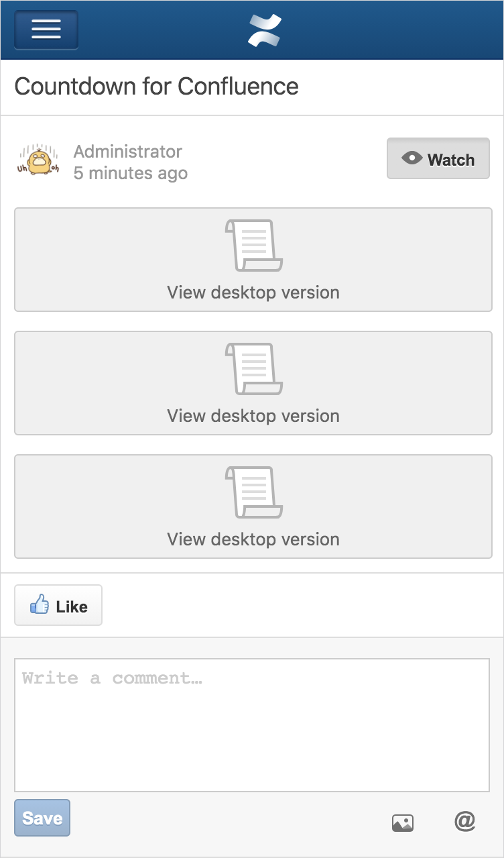Click the first scroll document icon
Viewport: 504px width, 858px height.
253,245
